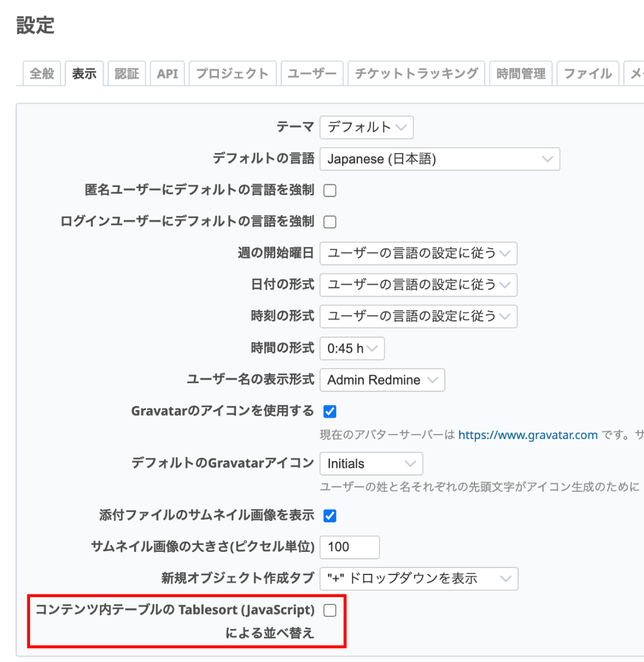The width and height of the screenshot is (644, 662).
Task: Check ログインユーザーにデフォルトの言語を強制
Action: coord(330,221)
